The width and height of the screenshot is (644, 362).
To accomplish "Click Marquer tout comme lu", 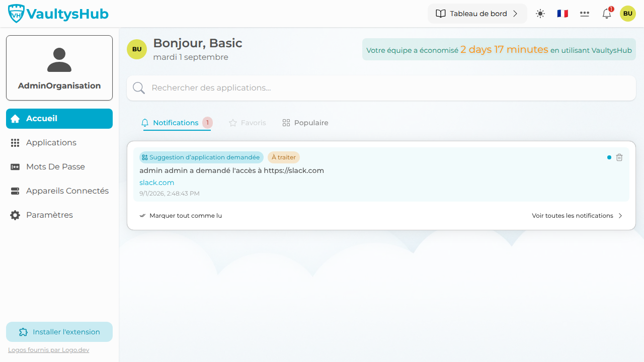I will (x=181, y=216).
